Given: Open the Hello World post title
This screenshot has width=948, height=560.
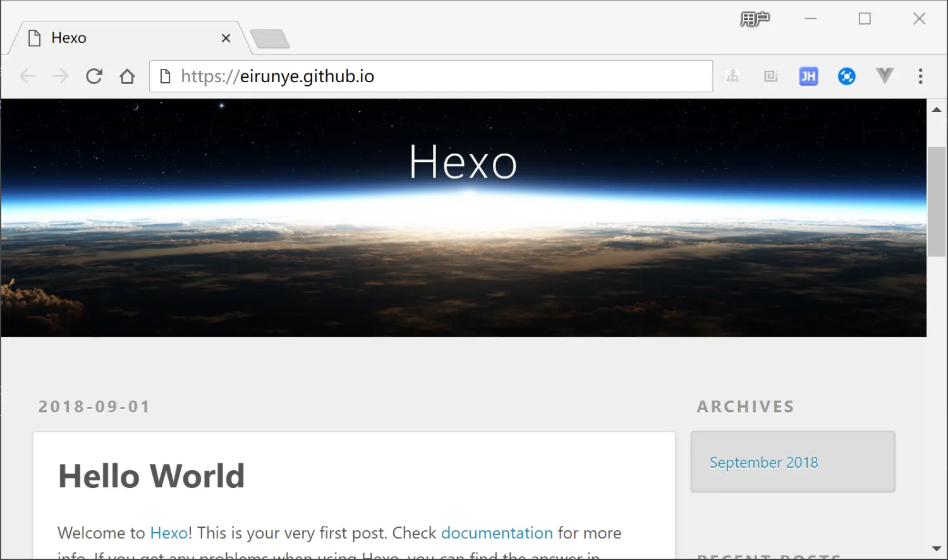Looking at the screenshot, I should (152, 476).
